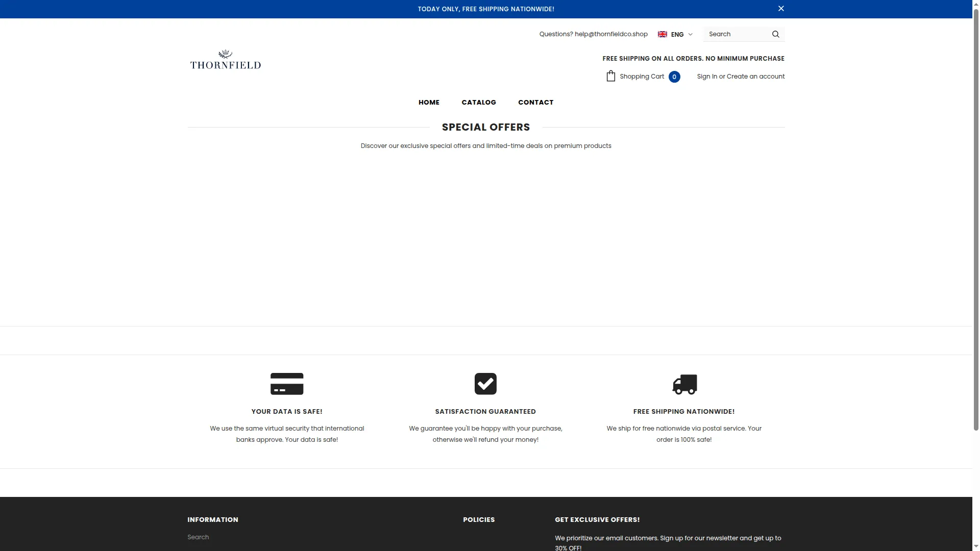Click 'FREE SHIPPING ON ALL ORDERS' notice
Screen dimensions: 980x551
click(x=693, y=59)
